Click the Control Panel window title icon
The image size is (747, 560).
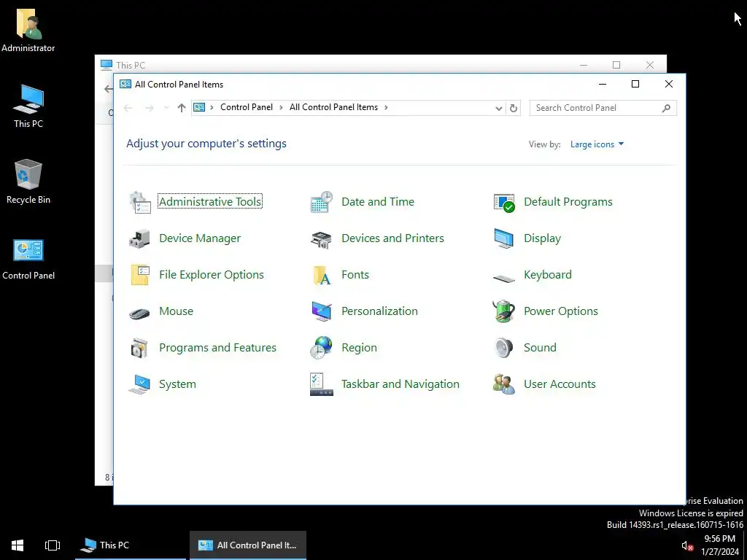pyautogui.click(x=125, y=85)
